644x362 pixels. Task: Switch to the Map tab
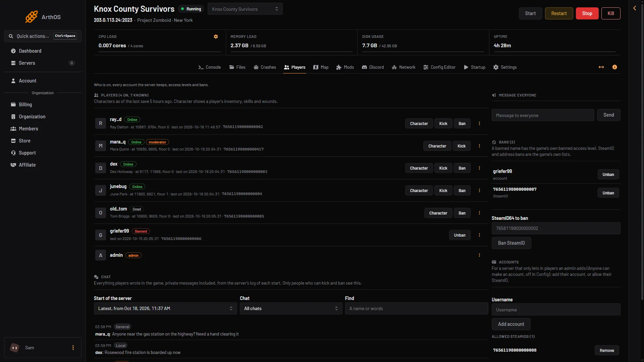(x=321, y=67)
